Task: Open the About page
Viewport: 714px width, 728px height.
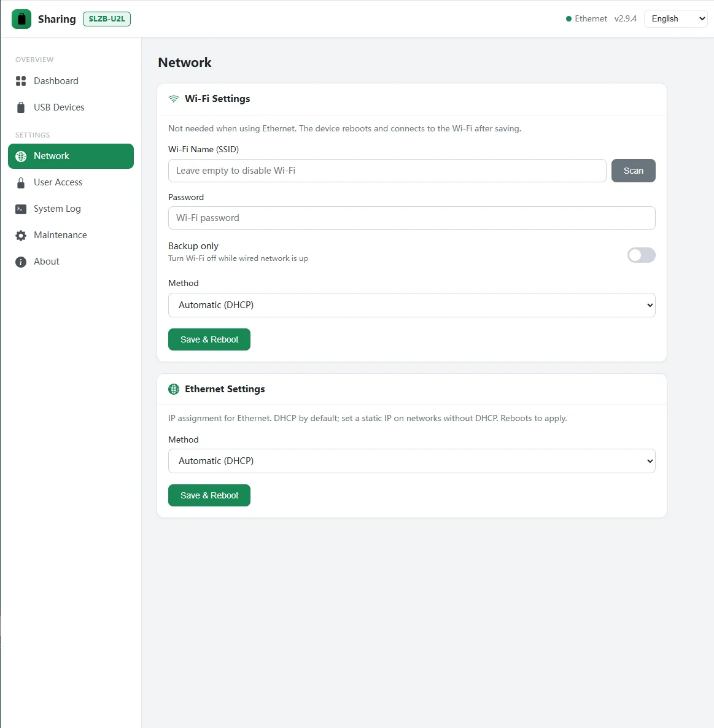Action: (71, 262)
